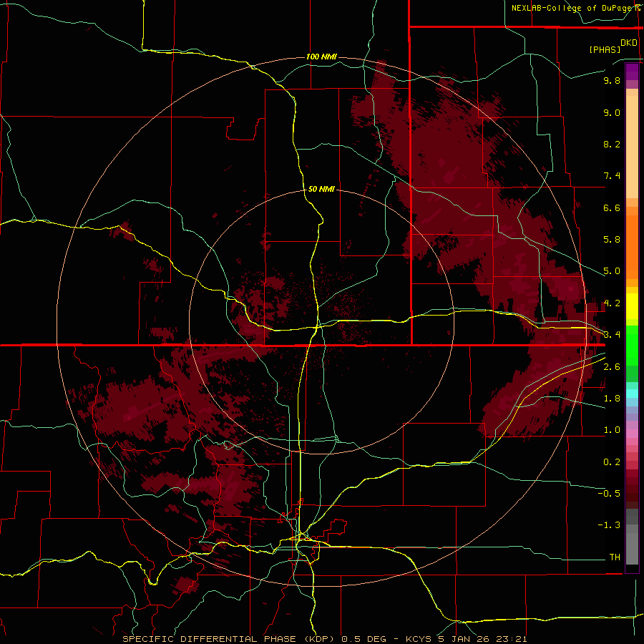Select the DKD label above the color bar
Viewport: 644px width, 644px height.
(629, 43)
